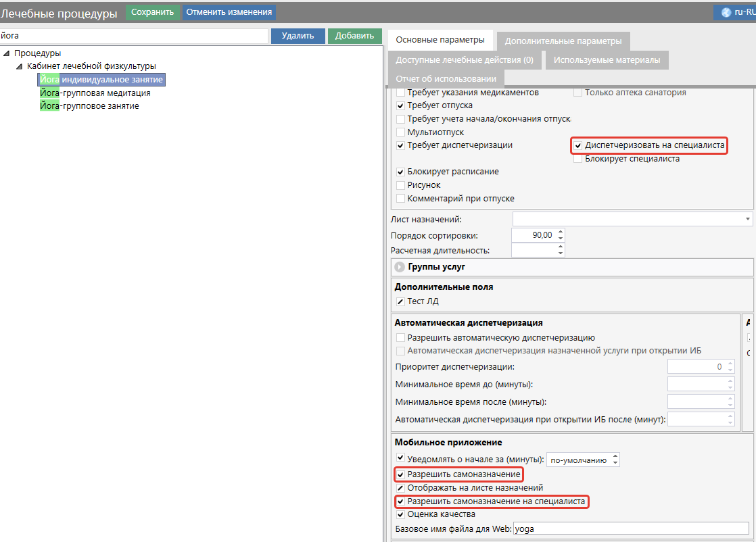
Task: Toggle Диспетчеризовать на специалиста checkbox
Action: [578, 145]
